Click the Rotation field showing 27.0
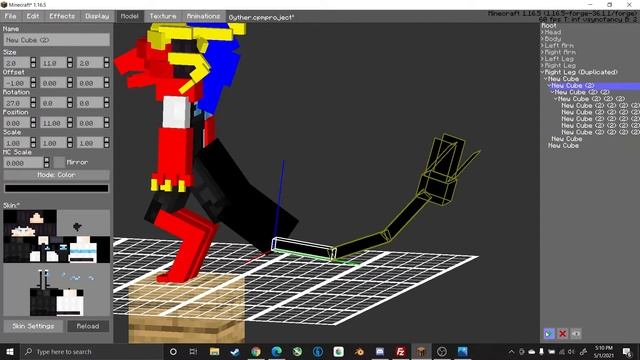 click(x=16, y=103)
